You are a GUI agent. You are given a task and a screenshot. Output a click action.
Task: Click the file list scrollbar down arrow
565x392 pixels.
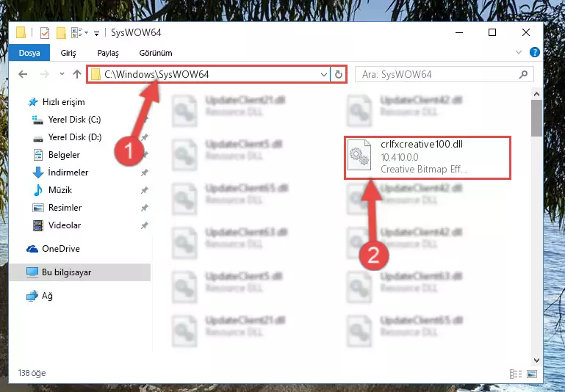(536, 360)
